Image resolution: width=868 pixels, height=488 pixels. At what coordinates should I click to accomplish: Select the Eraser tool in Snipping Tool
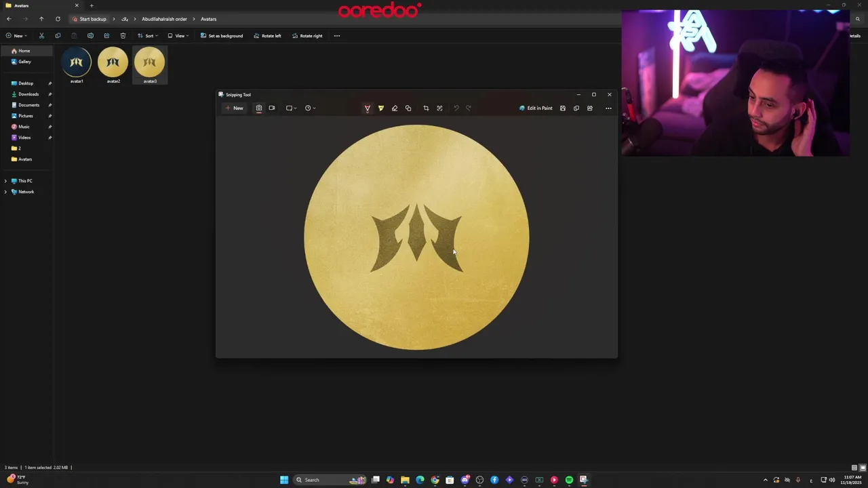tap(395, 108)
